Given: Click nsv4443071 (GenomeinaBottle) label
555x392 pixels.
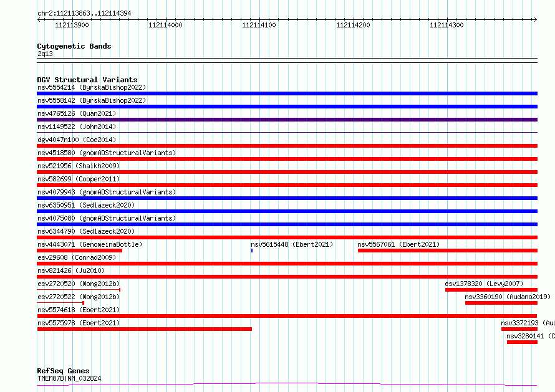Looking at the screenshot, I should coord(90,244).
